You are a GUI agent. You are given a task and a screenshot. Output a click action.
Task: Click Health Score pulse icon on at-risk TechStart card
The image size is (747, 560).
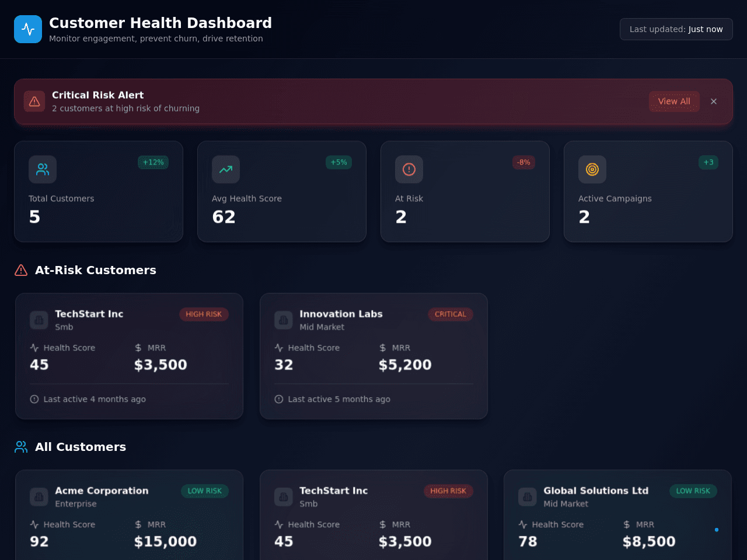(x=34, y=348)
